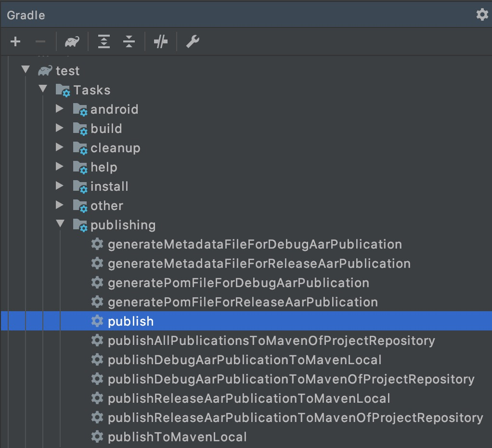Select the publishing group label

pyautogui.click(x=123, y=225)
